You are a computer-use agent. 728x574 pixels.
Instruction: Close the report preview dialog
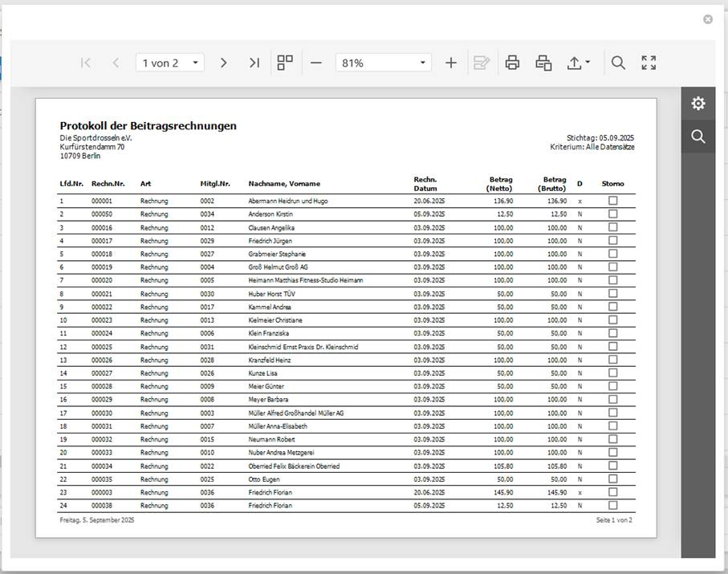[708, 19]
